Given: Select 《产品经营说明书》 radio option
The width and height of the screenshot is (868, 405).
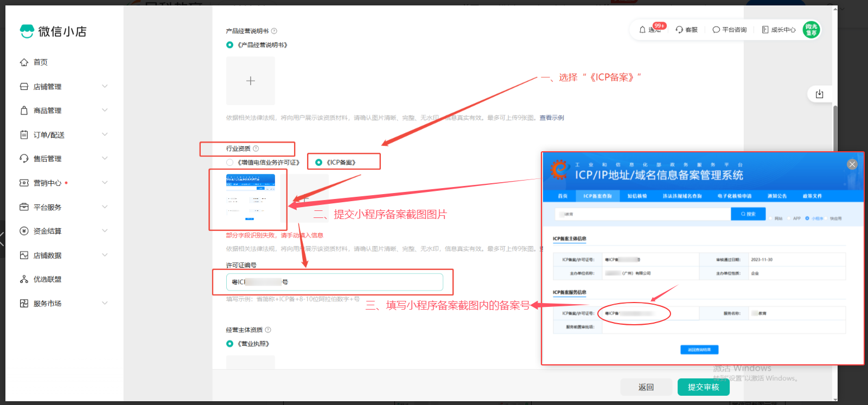Looking at the screenshot, I should pos(229,45).
